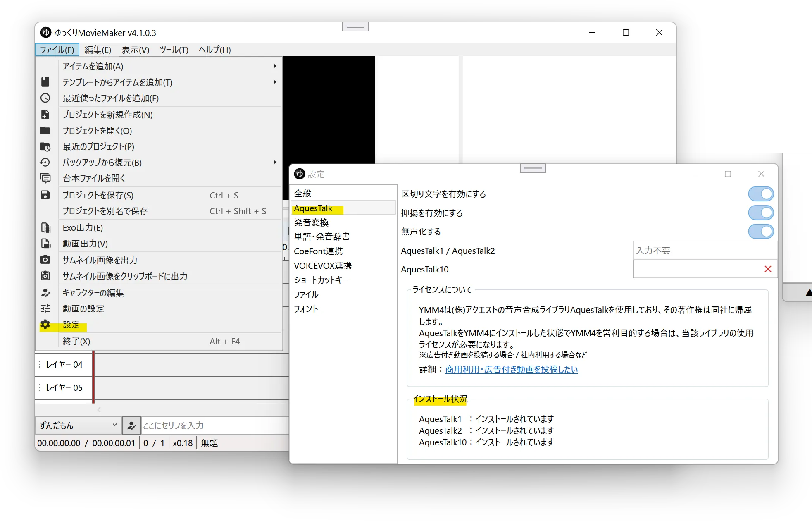Click the recent projects folder-clock icon
Viewport: 812px width, 521px height.
pos(45,146)
